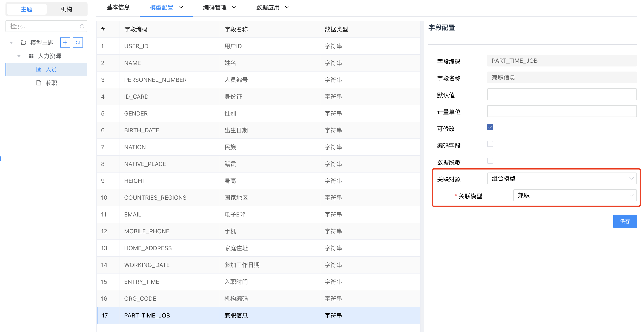This screenshot has width=644, height=332.
Task: Select the NATIVE_PLACE row
Action: click(258, 164)
